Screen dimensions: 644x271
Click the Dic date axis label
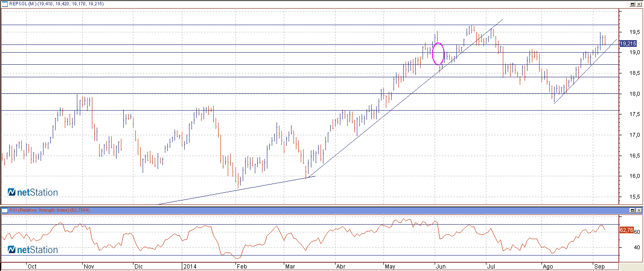pos(139,266)
